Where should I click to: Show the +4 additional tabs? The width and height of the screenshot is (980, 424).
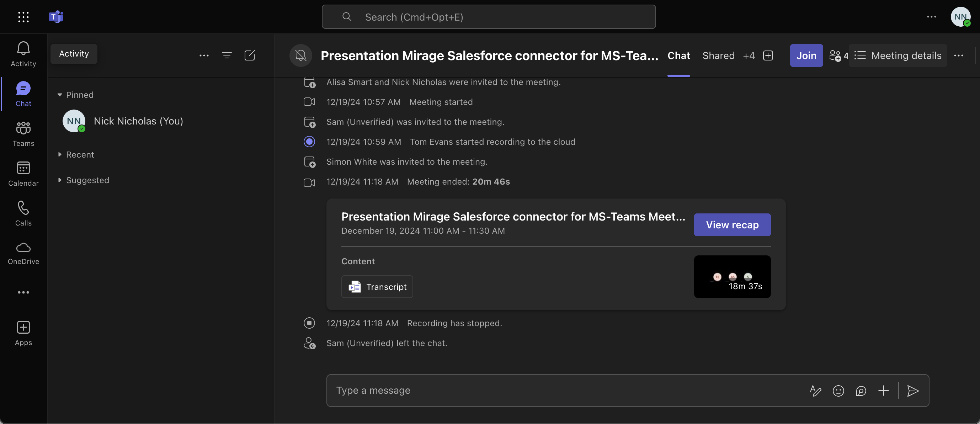point(749,55)
